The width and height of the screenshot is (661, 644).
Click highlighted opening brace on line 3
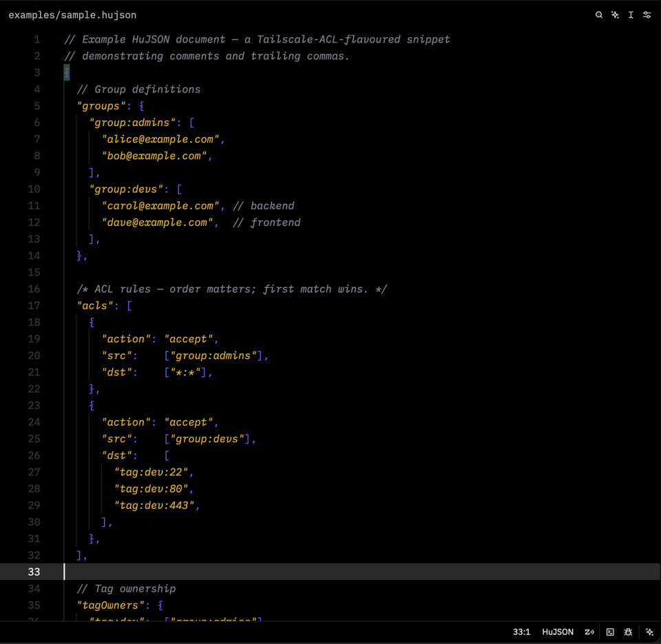pyautogui.click(x=67, y=72)
